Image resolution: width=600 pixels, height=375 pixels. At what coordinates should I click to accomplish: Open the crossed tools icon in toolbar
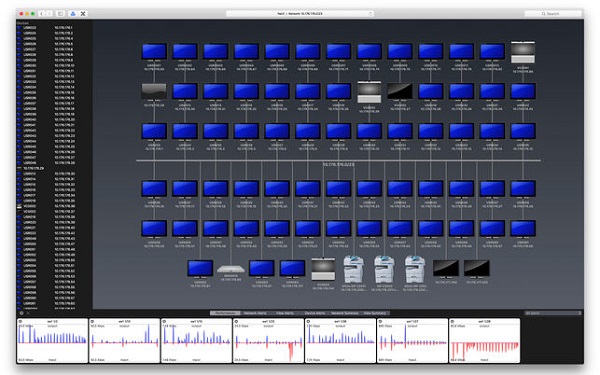pyautogui.click(x=83, y=13)
